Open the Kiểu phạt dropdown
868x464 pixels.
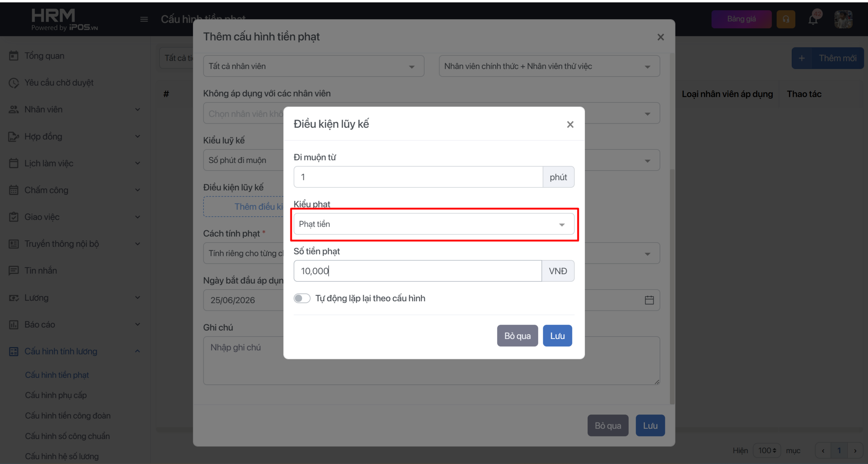point(434,224)
